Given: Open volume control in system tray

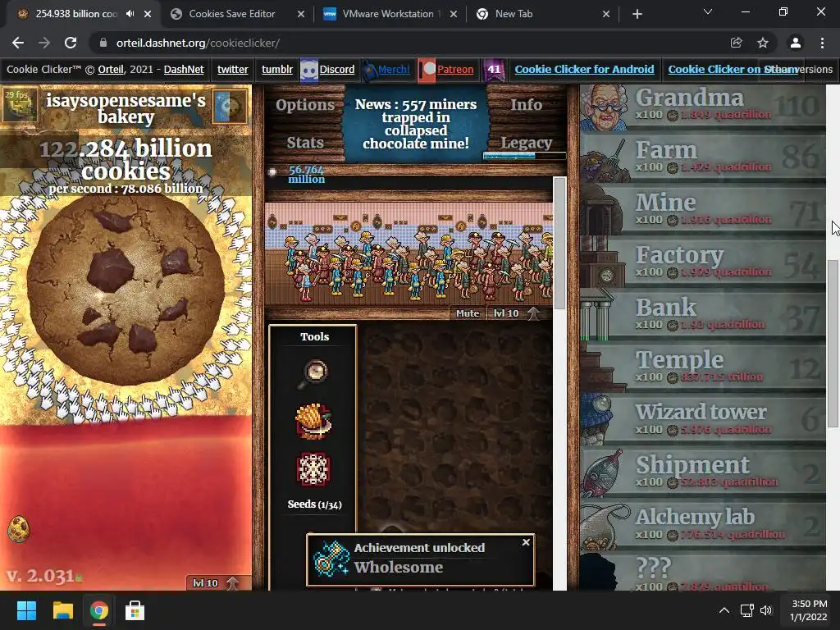Looking at the screenshot, I should (x=766, y=610).
